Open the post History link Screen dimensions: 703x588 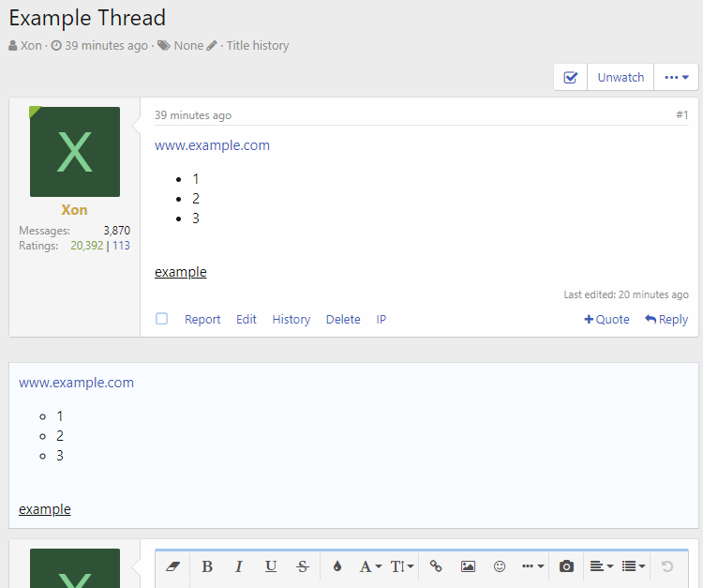tap(292, 320)
